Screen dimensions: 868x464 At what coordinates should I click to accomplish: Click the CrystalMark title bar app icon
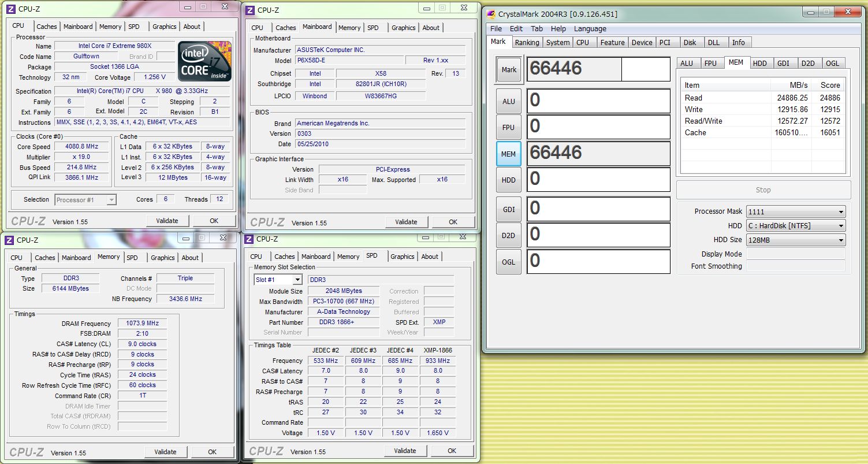492,14
